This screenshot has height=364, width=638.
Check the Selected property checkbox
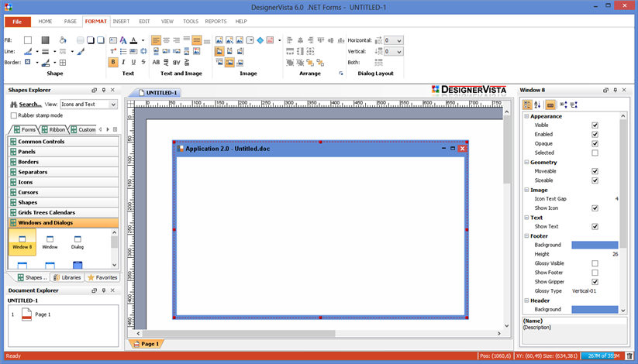pyautogui.click(x=595, y=153)
